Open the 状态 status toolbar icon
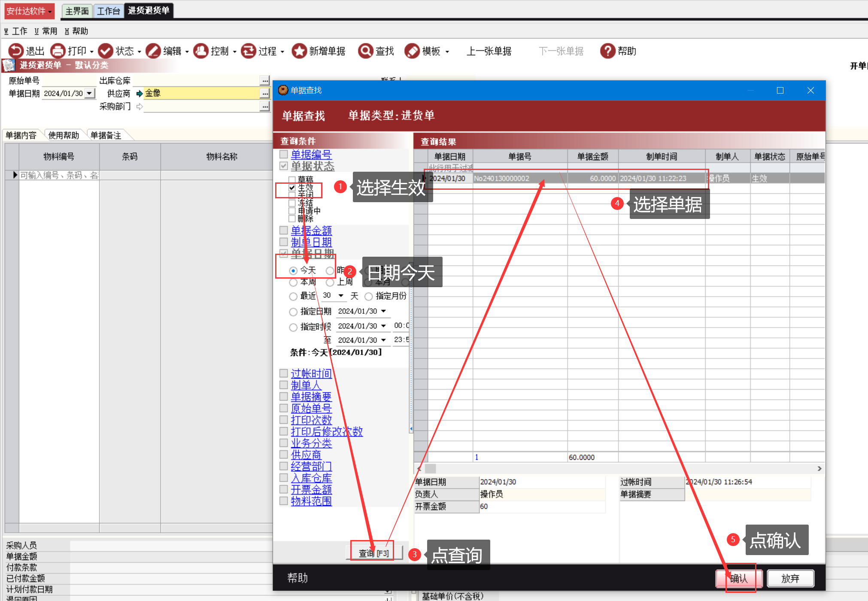The width and height of the screenshot is (868, 601). click(105, 51)
